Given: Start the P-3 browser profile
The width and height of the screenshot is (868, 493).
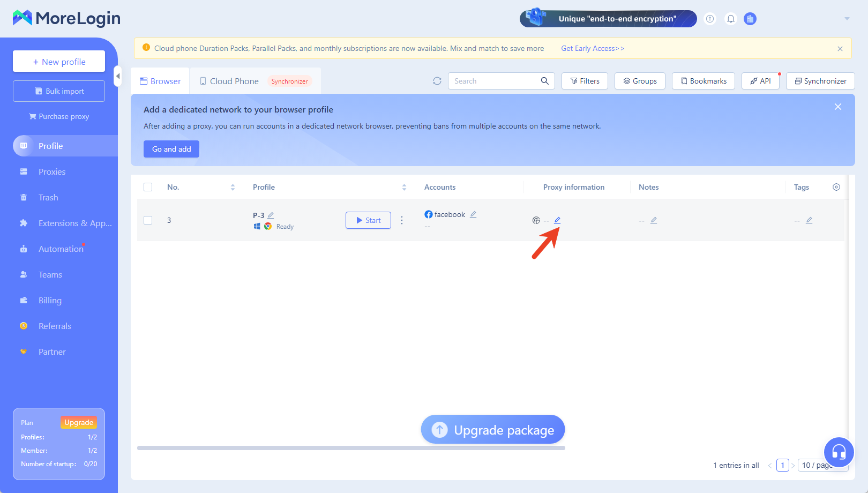Looking at the screenshot, I should 368,220.
